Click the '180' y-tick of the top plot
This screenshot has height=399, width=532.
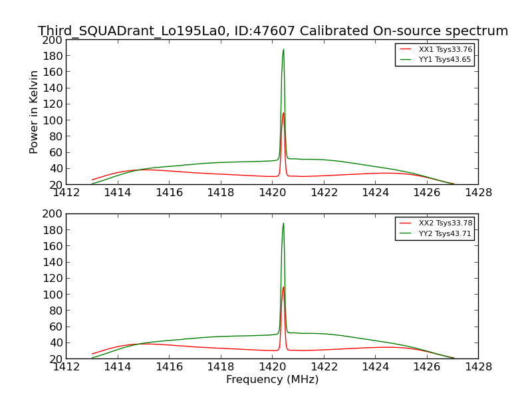53,56
